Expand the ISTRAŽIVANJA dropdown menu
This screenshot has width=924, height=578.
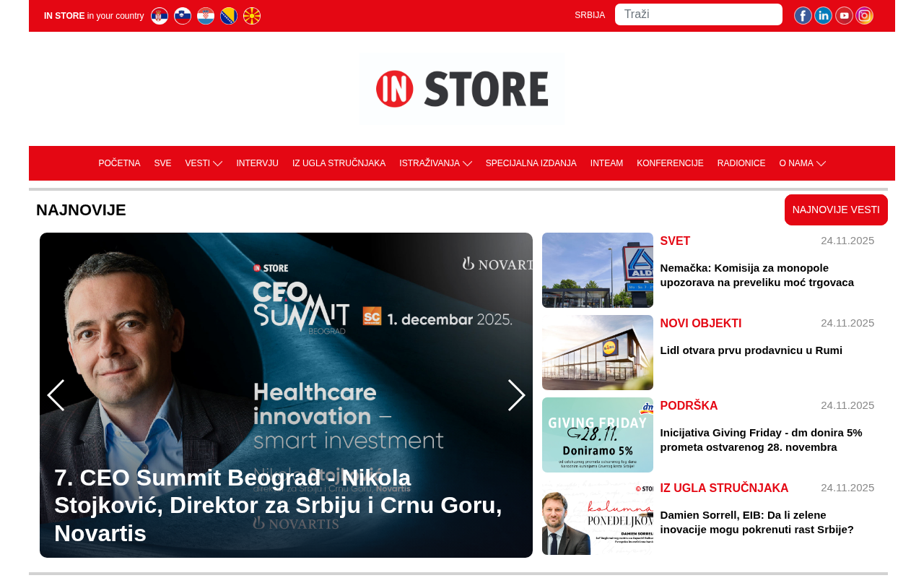click(x=436, y=163)
